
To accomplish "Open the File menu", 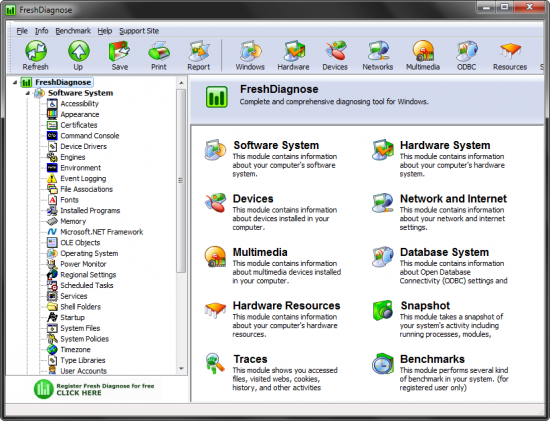I will click(22, 31).
